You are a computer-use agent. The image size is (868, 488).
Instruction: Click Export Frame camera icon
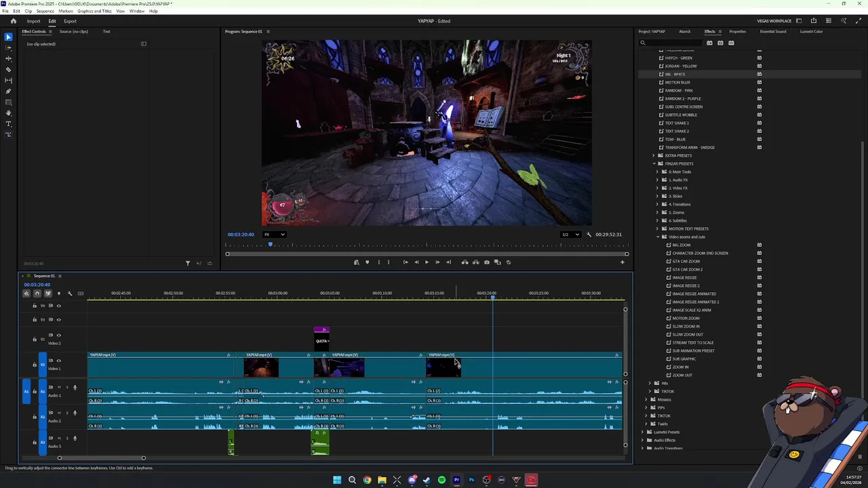click(486, 262)
